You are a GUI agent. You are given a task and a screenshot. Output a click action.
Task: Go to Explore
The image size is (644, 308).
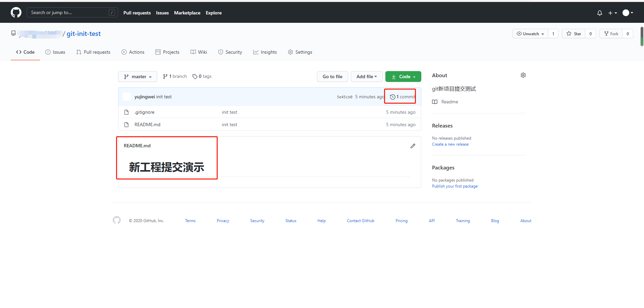tap(214, 13)
